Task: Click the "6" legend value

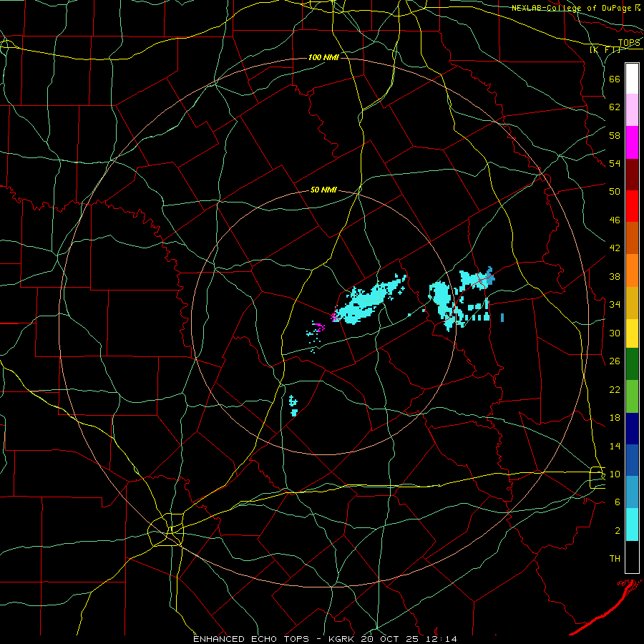Action: (x=618, y=502)
